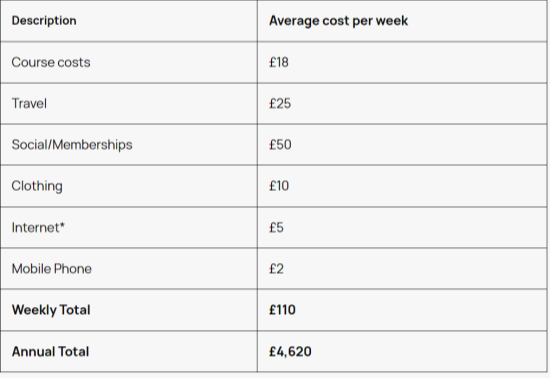
Task: Click the word week in the header
Action: coord(392,21)
